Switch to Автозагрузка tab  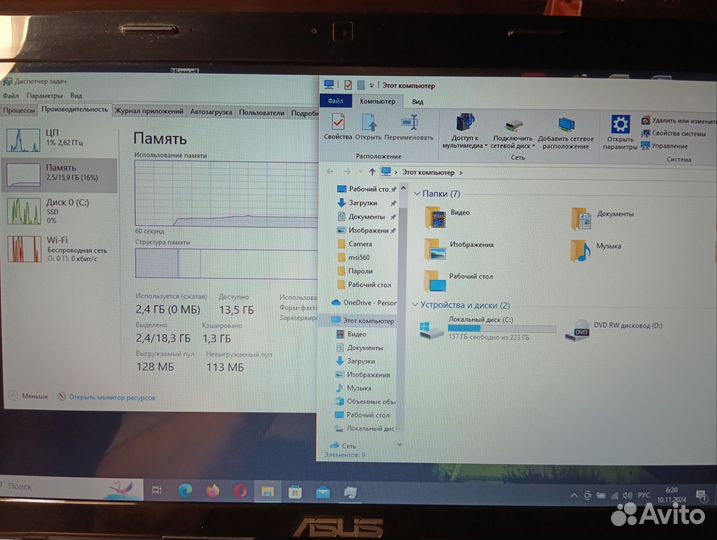pos(211,112)
